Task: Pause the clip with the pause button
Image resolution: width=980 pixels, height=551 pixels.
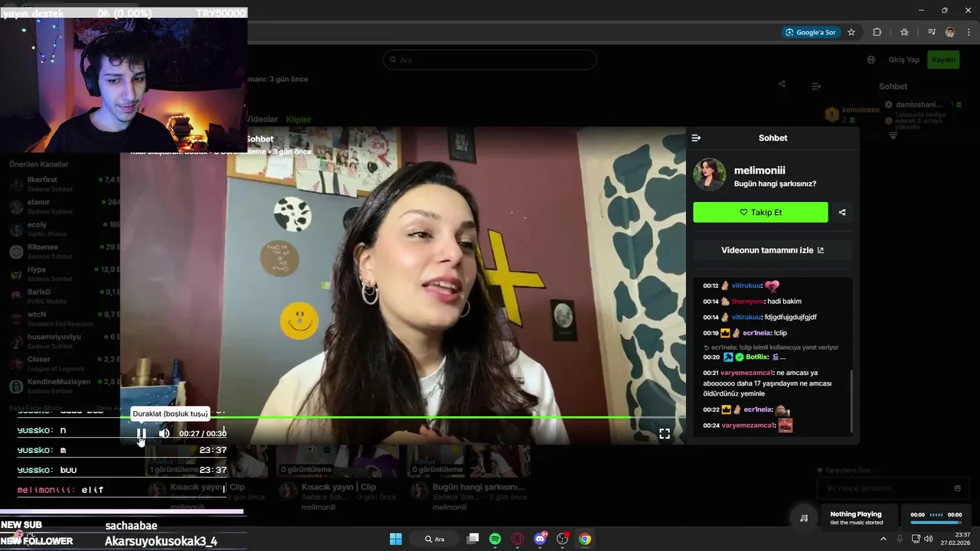Action: pos(142,433)
